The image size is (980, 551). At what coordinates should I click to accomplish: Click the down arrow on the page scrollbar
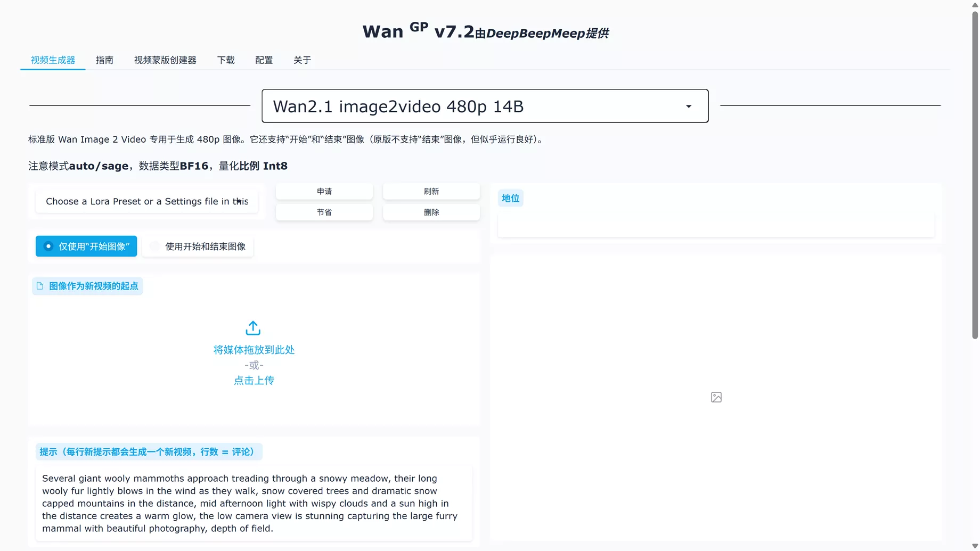pos(974,545)
